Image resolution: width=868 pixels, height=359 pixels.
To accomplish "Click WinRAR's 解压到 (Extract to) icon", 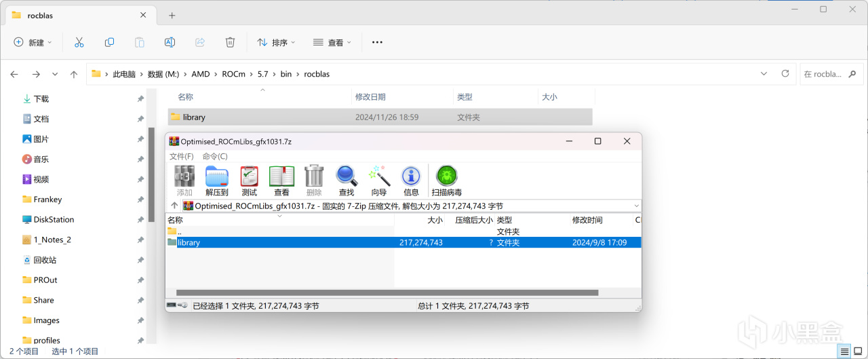I will [x=217, y=181].
